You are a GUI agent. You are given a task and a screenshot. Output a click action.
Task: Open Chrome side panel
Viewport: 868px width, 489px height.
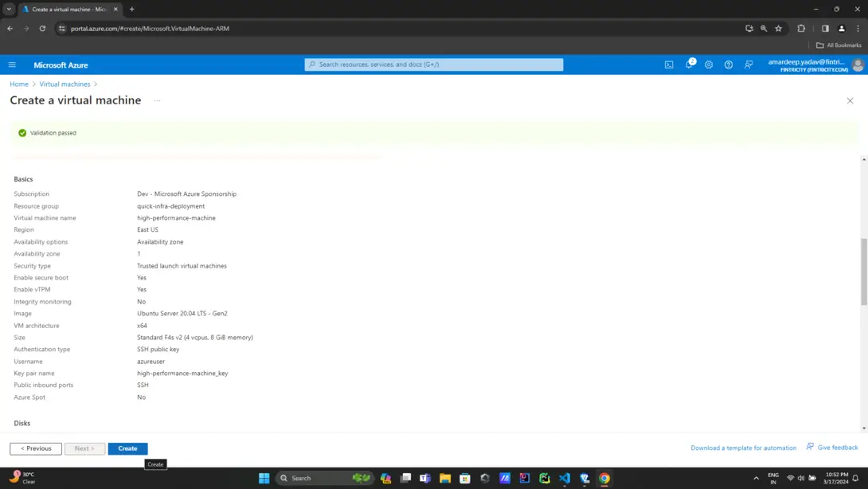825,28
